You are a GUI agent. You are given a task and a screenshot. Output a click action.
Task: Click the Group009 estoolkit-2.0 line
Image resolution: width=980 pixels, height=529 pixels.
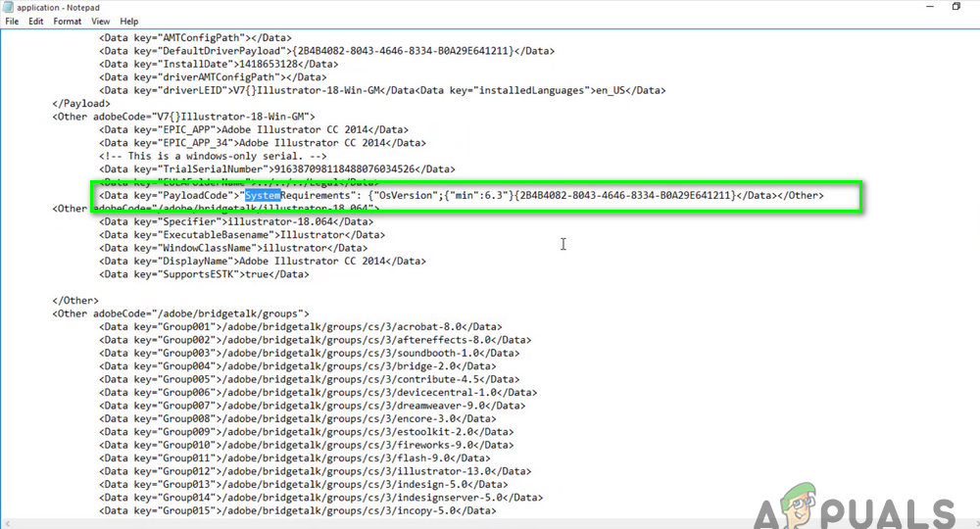[x=306, y=432]
